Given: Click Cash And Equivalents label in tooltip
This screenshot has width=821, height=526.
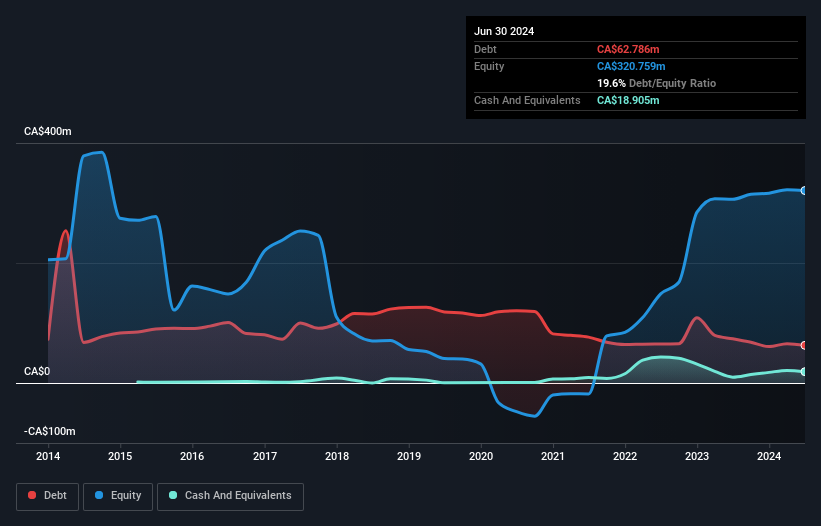Looking at the screenshot, I should (527, 100).
